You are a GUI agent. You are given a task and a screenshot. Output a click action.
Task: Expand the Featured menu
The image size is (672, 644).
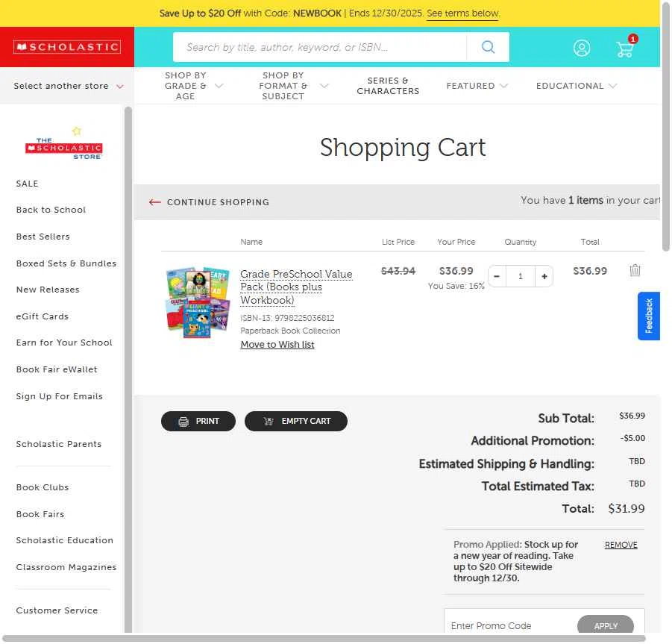pos(477,86)
